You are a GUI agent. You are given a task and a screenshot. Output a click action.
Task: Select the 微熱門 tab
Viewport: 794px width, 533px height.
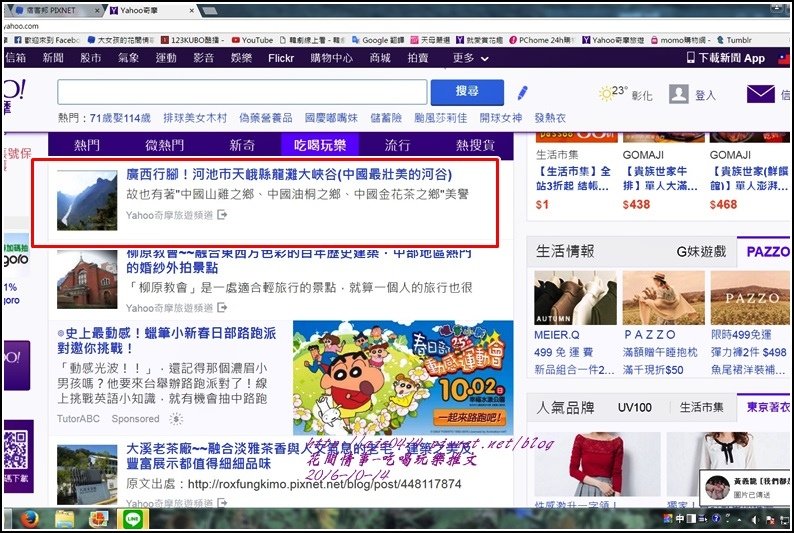click(165, 145)
